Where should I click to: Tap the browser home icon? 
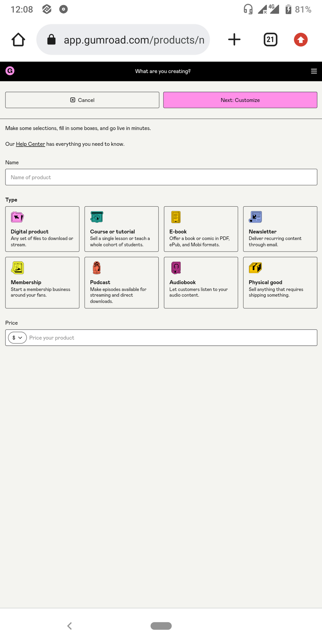(18, 40)
